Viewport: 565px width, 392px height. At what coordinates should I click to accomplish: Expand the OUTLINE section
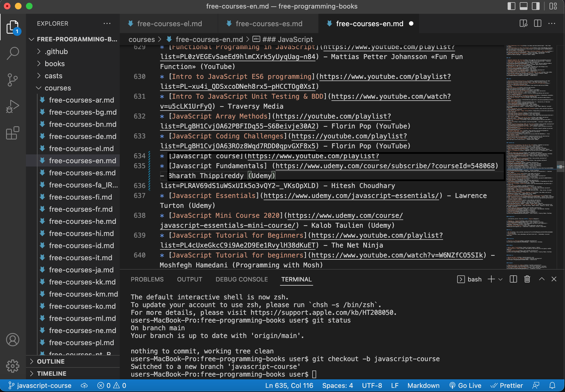tap(73, 361)
